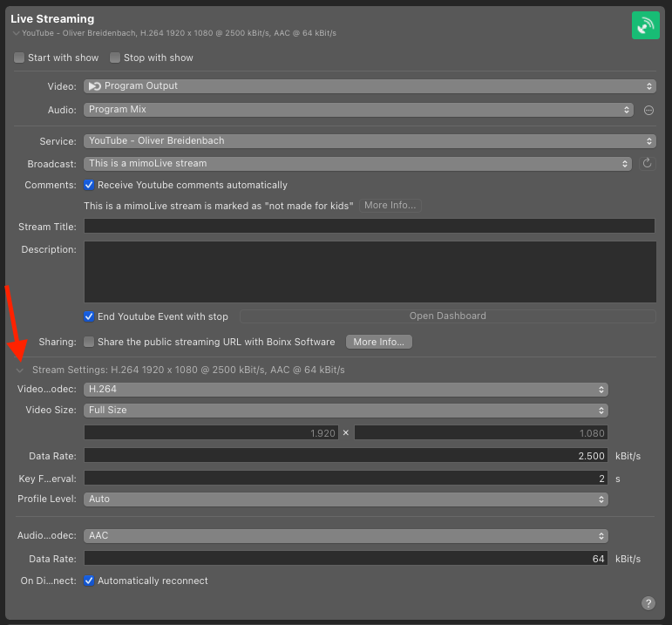Check Share the public streaming URL option
The width and height of the screenshot is (672, 625).
(x=89, y=342)
